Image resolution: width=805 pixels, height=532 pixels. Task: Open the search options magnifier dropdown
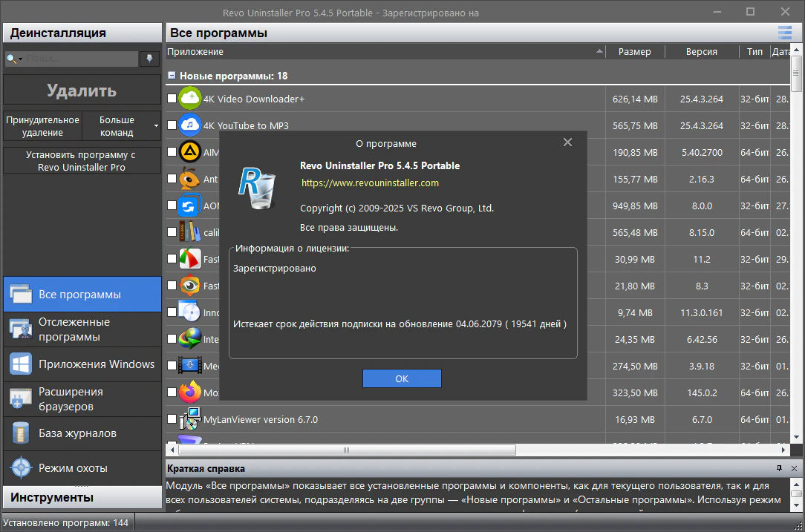[x=14, y=59]
